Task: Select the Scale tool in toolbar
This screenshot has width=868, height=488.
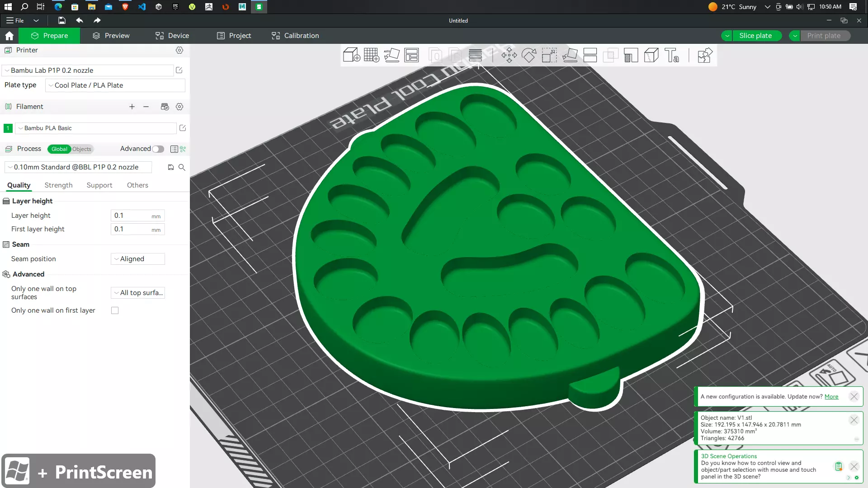Action: [x=549, y=55]
